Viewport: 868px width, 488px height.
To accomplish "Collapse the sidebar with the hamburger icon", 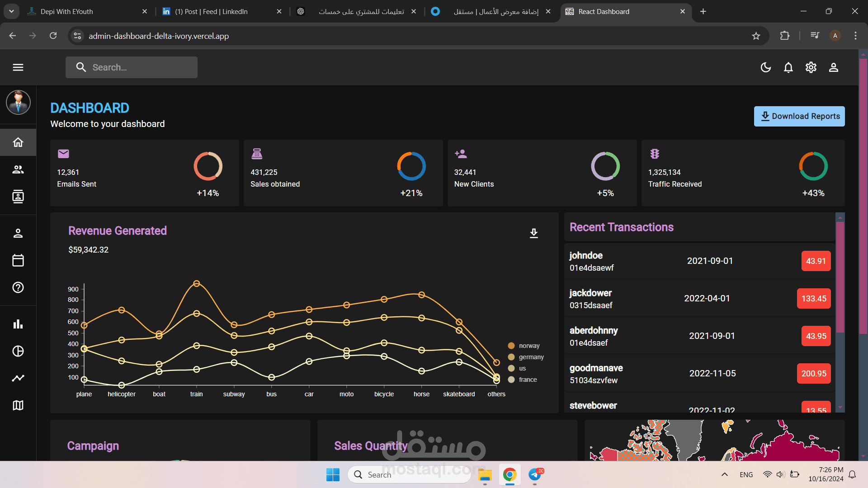I will (18, 67).
